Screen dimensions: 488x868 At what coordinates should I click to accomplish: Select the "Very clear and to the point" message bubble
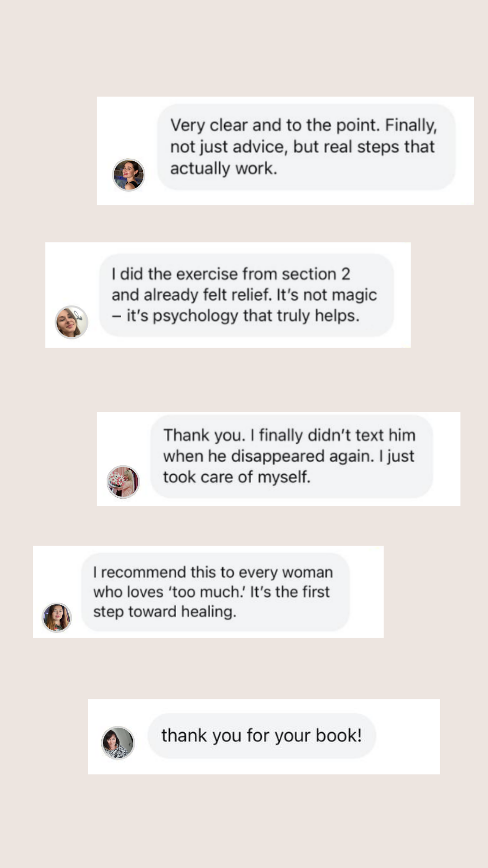coord(306,147)
